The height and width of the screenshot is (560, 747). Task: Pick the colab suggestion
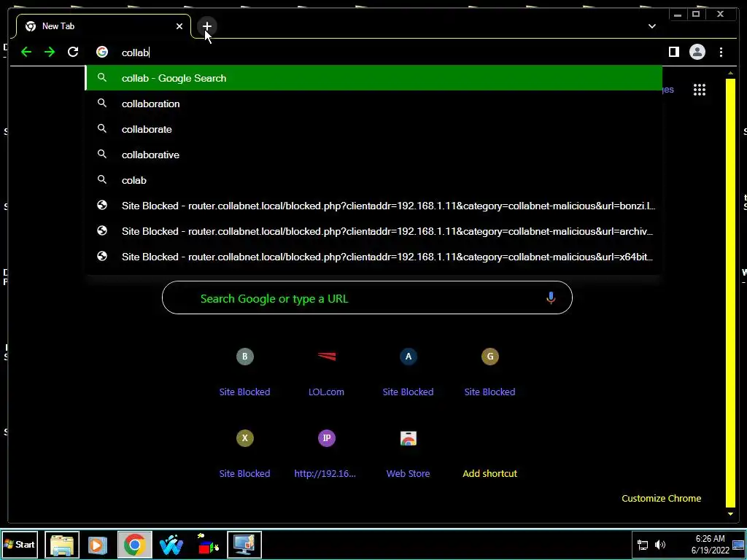coord(373,181)
